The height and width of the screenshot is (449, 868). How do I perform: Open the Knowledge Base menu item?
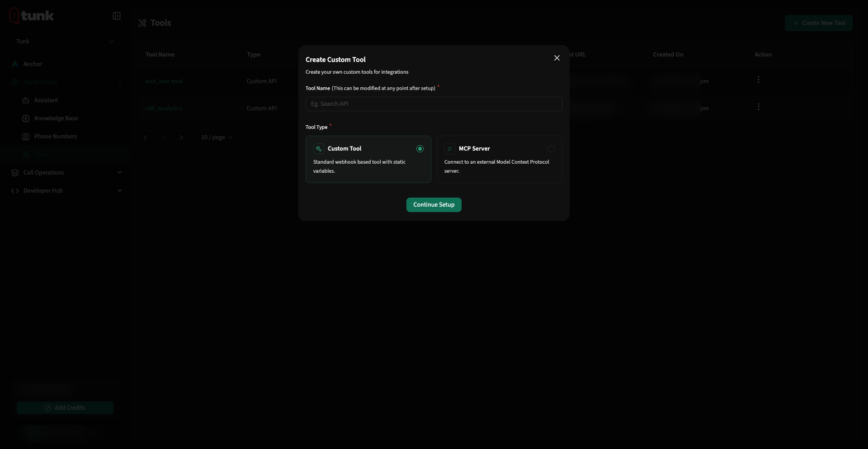[56, 118]
